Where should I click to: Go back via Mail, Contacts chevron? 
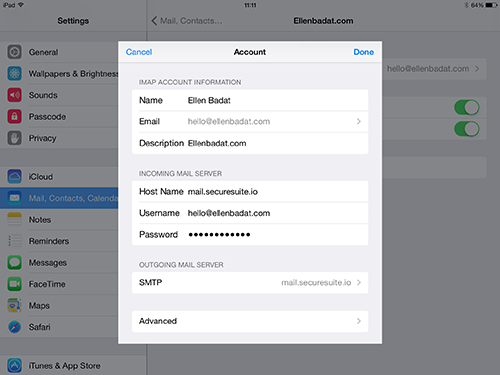[154, 21]
